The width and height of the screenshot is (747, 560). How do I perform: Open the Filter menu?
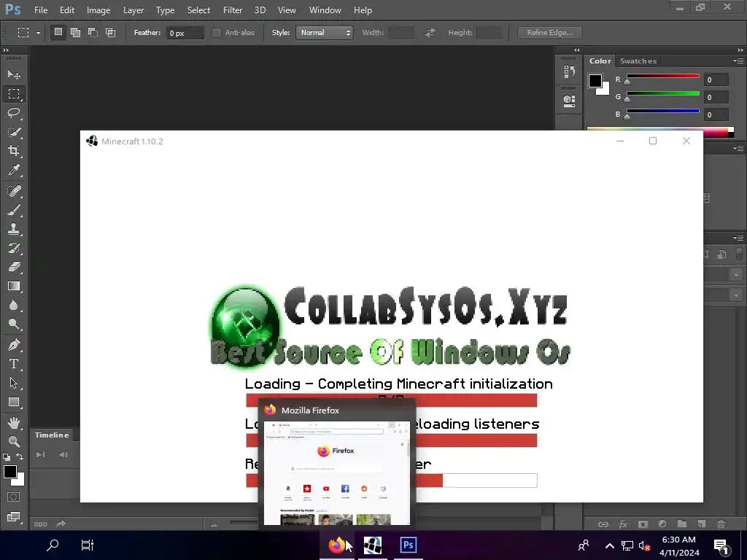pyautogui.click(x=233, y=10)
